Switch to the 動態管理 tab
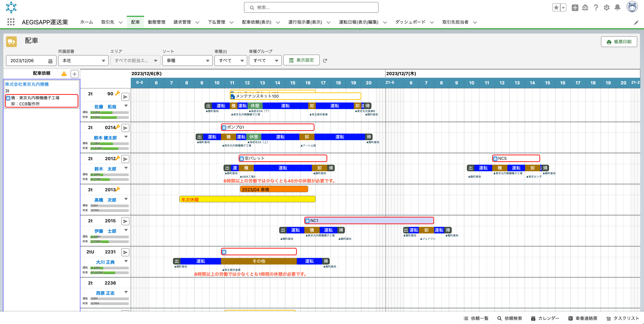644x324 pixels. coord(156,22)
